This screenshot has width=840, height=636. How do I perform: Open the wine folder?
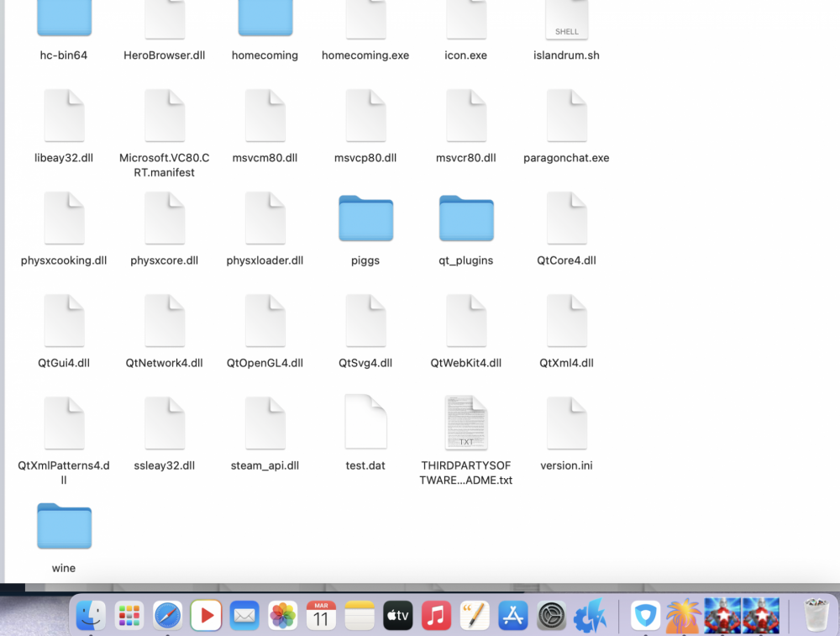pos(64,525)
